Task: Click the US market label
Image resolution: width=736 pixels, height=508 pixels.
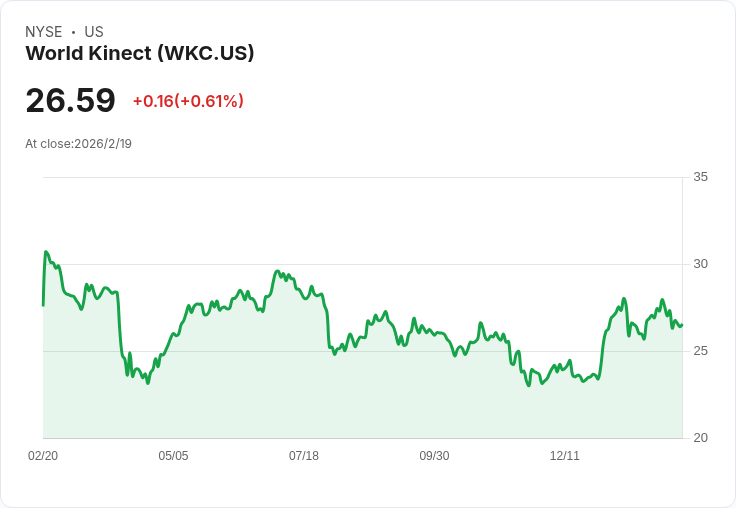Action: (x=94, y=32)
